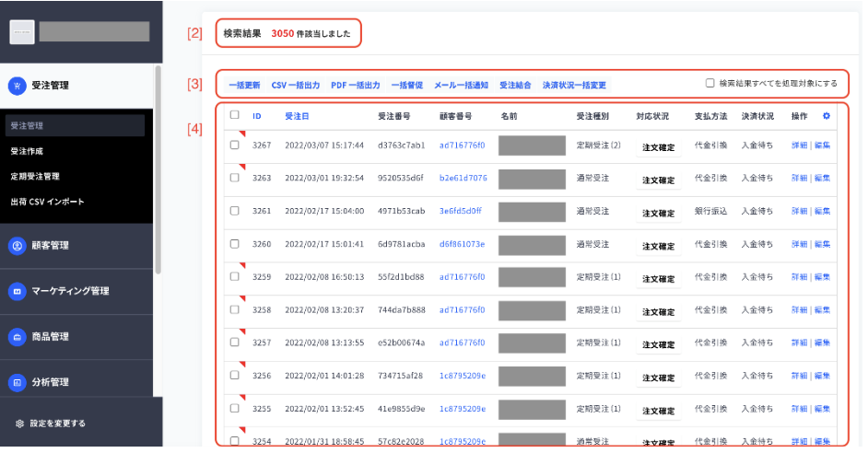Check the checkbox for order 3261
Image resolution: width=868 pixels, height=453 pixels.
point(235,211)
